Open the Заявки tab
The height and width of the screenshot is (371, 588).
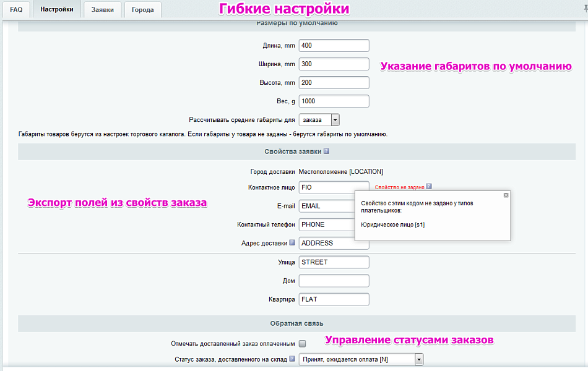tap(102, 9)
